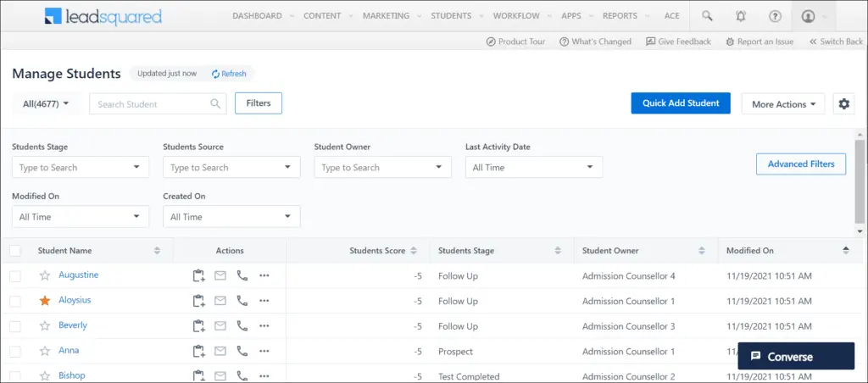Add activity icon for Augustine
Viewport: 868px width, 383px height.
pyautogui.click(x=198, y=275)
